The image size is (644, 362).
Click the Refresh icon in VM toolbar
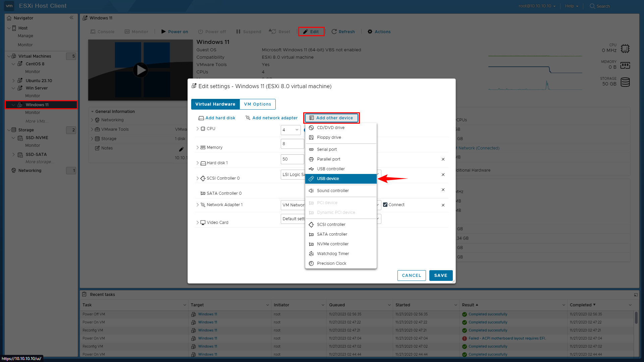334,32
